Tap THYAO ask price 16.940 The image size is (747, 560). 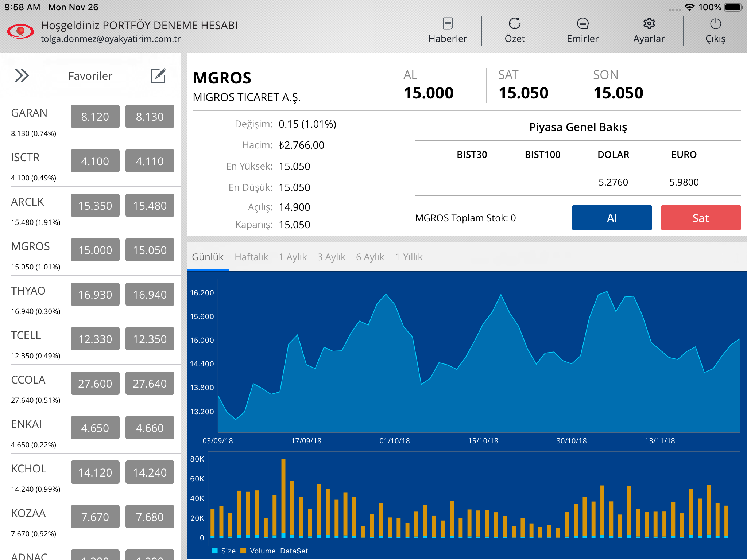150,295
